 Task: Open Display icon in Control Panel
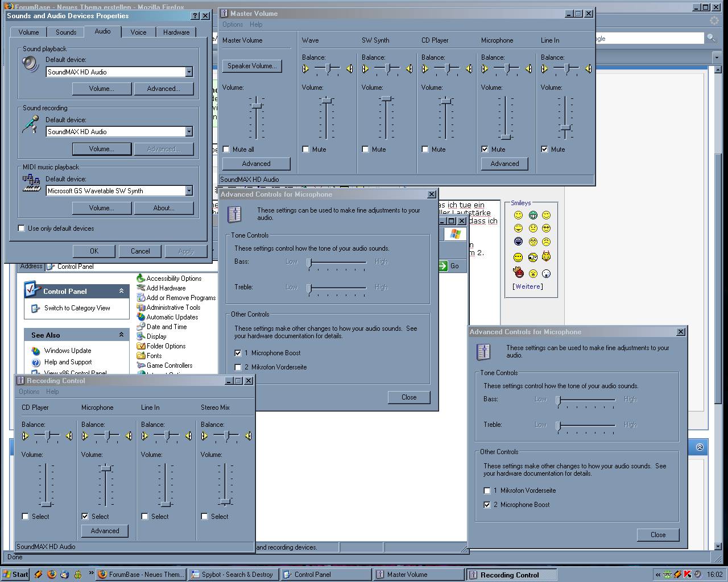coord(141,336)
